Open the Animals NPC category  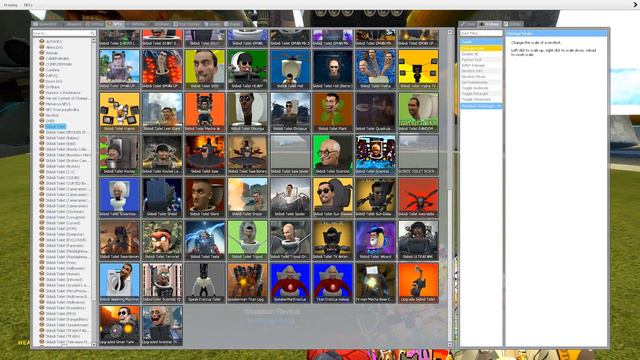pyautogui.click(x=52, y=53)
